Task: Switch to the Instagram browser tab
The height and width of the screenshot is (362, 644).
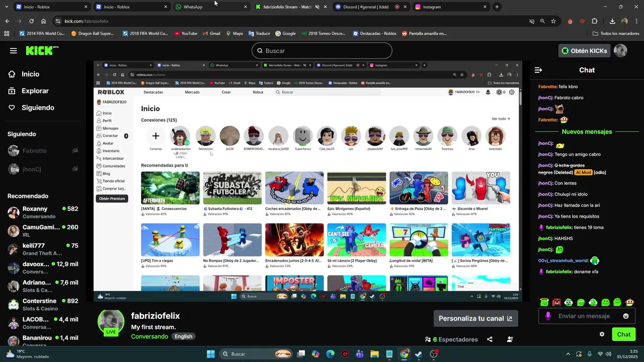Action: coord(450,7)
